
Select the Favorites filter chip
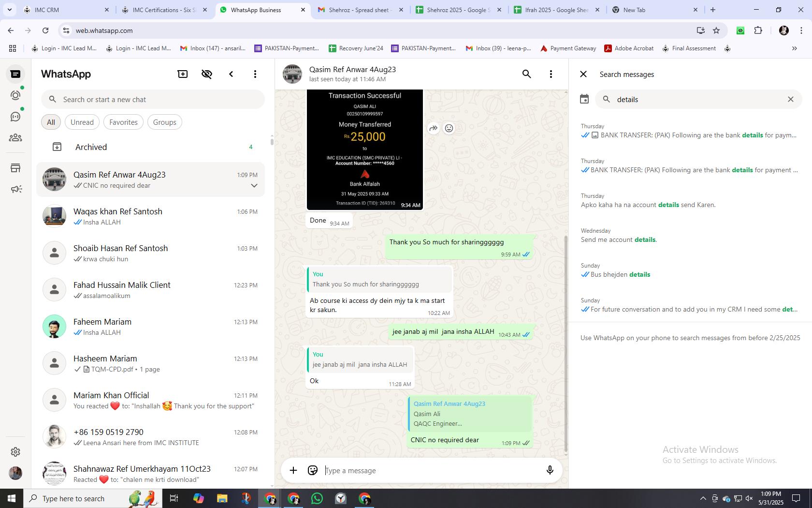click(123, 122)
